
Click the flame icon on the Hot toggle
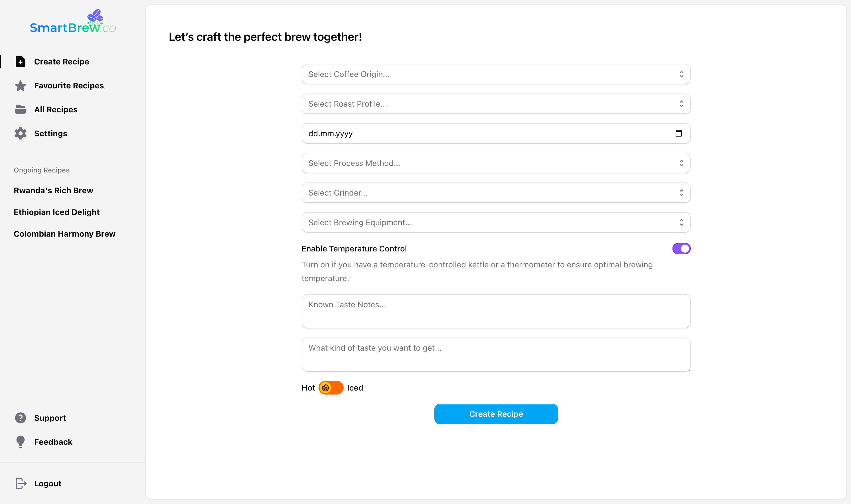coord(325,387)
